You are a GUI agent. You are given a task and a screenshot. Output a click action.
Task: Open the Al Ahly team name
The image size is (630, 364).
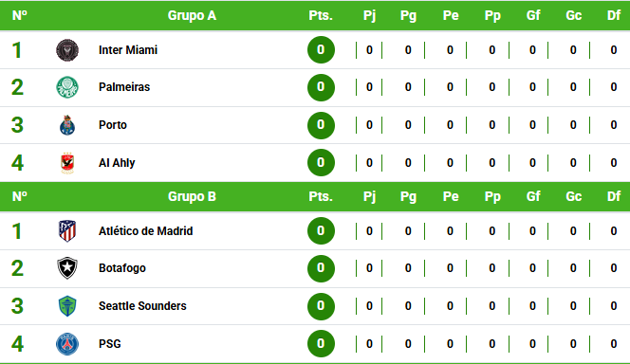point(117,162)
